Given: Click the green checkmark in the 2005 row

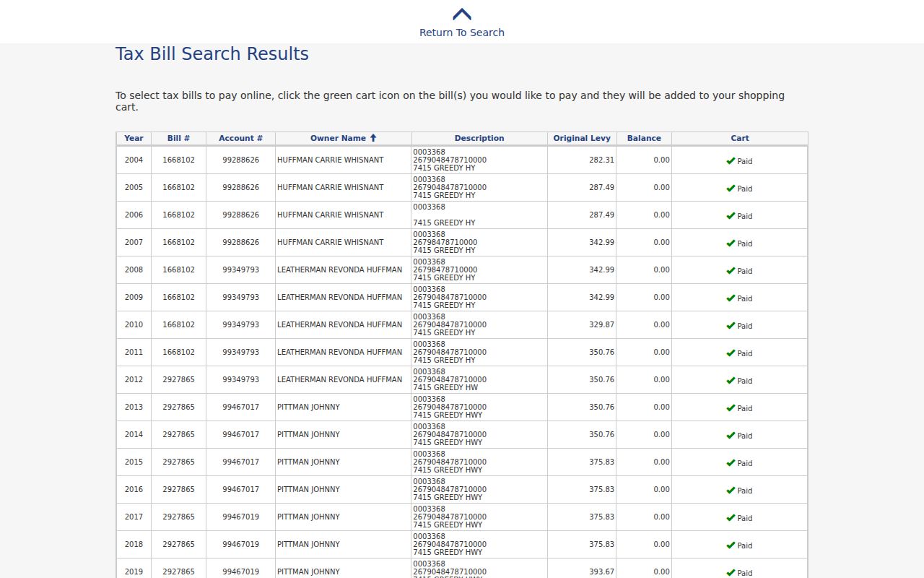Looking at the screenshot, I should [x=731, y=189].
